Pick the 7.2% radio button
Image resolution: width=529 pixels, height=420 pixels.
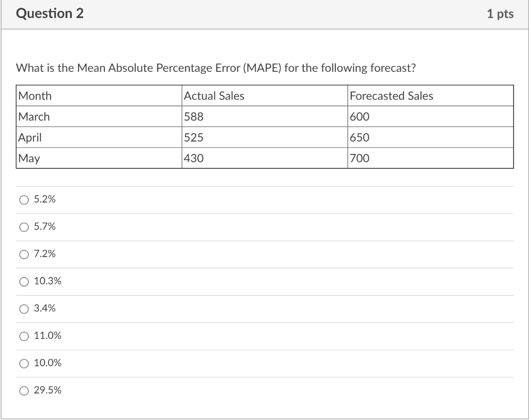click(x=24, y=254)
